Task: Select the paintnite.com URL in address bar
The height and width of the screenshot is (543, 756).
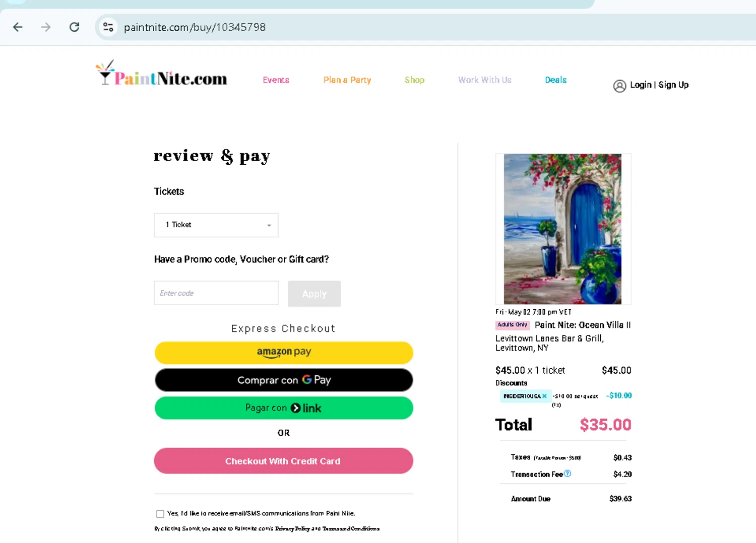Action: coord(195,27)
